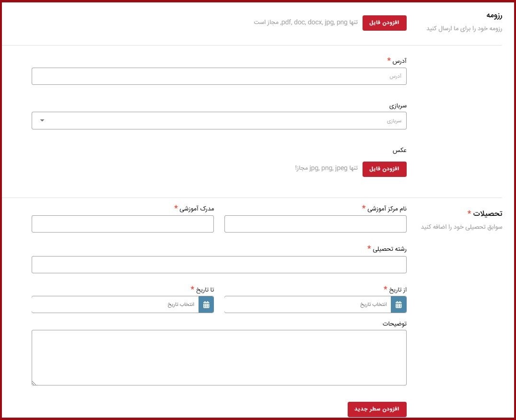Open the calendar icon for از تاریخ

399,304
